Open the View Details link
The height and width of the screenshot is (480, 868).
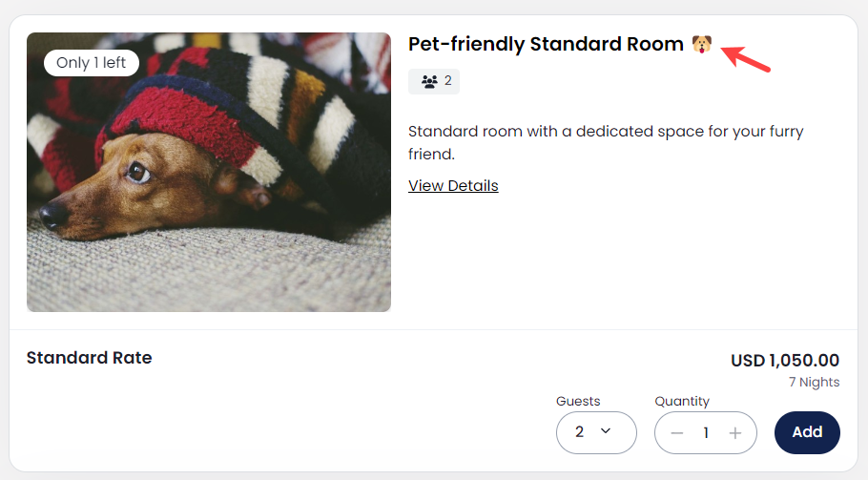point(453,185)
